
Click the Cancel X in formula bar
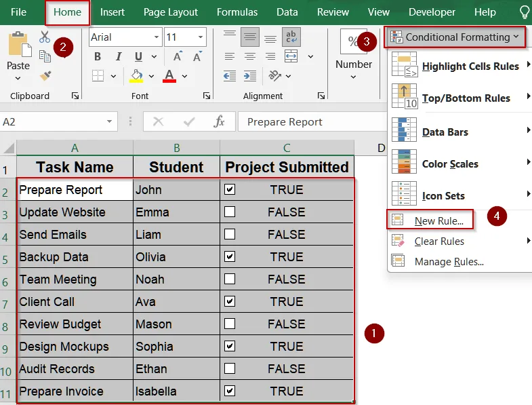coord(158,121)
